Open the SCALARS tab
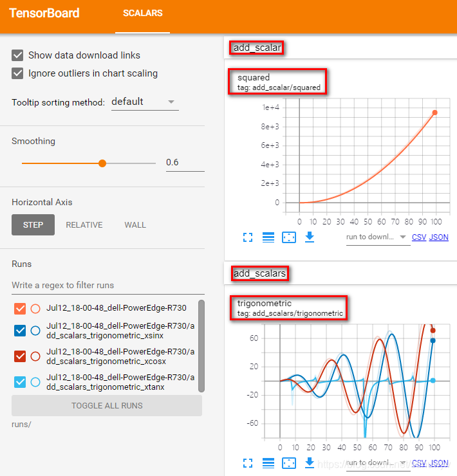 (x=142, y=13)
